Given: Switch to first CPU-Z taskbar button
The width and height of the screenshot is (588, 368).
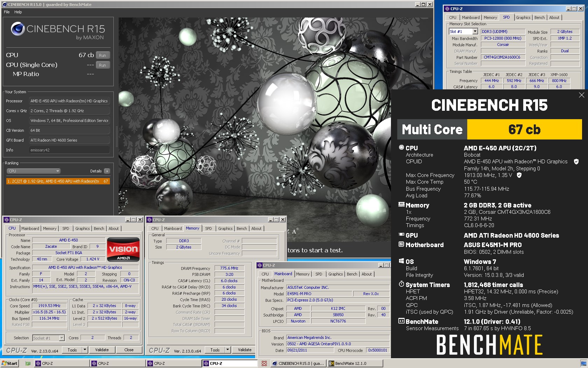Looking at the screenshot, I should pos(62,363).
